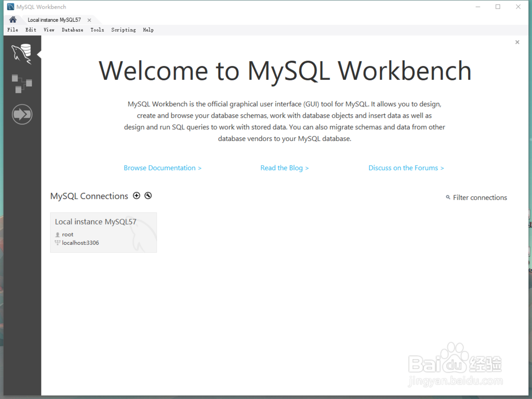
Task: Open Manage Connections wrench icon
Action: click(x=148, y=196)
